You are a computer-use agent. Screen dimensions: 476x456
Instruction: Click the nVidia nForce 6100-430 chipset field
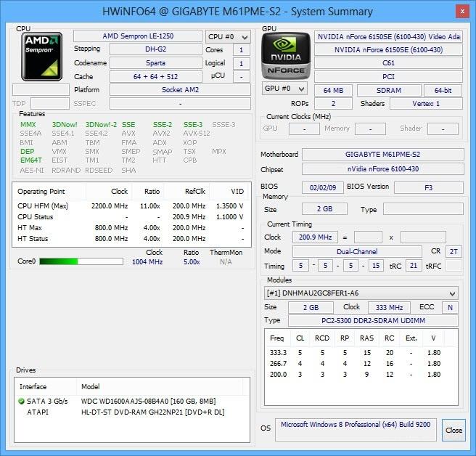[383, 169]
